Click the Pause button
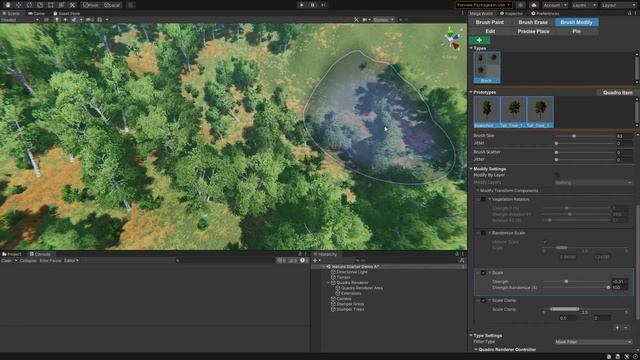The width and height of the screenshot is (640, 360). [x=313, y=5]
